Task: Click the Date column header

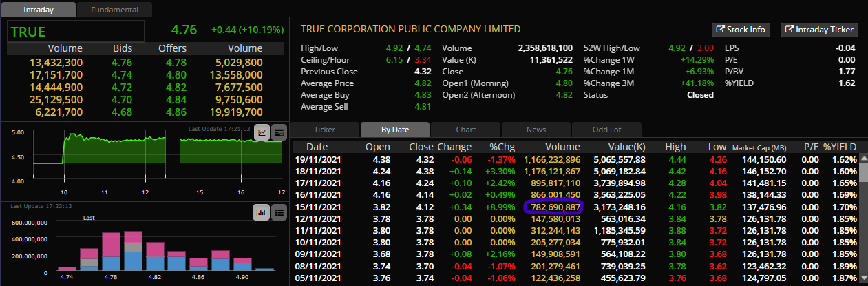Action: [317, 147]
